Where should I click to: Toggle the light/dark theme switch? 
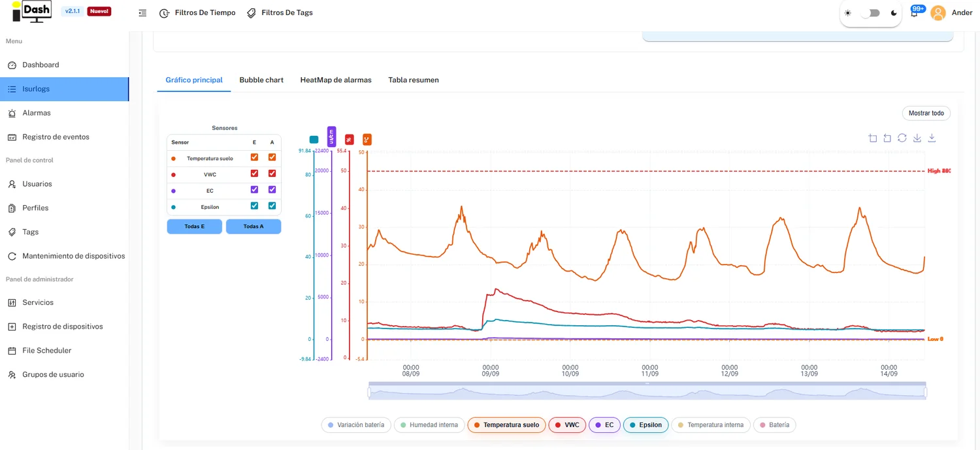870,13
